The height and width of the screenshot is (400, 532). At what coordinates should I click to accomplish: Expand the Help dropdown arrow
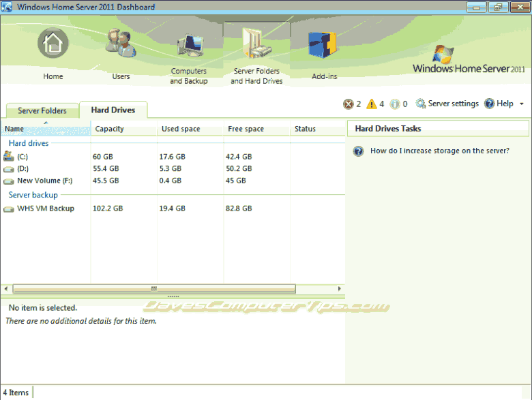(x=522, y=104)
